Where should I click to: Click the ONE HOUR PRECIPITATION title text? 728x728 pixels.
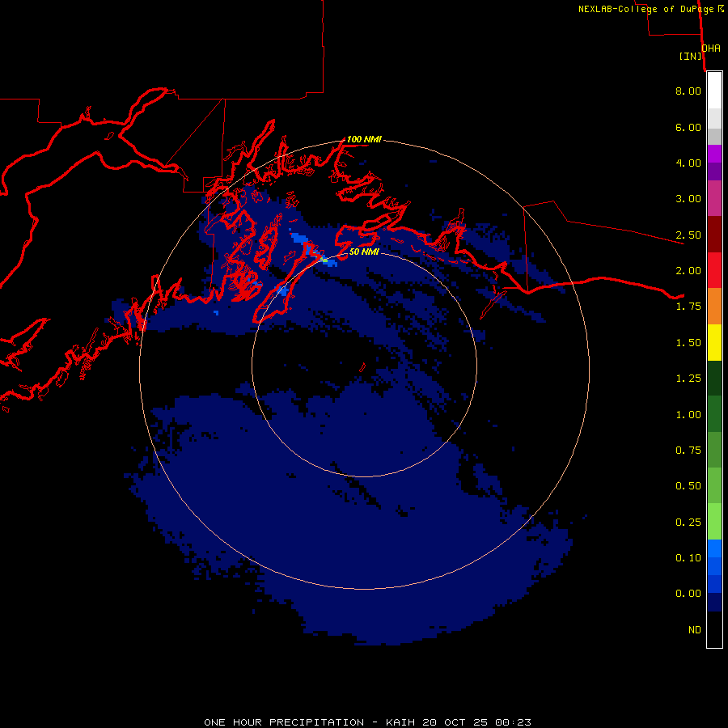click(284, 722)
